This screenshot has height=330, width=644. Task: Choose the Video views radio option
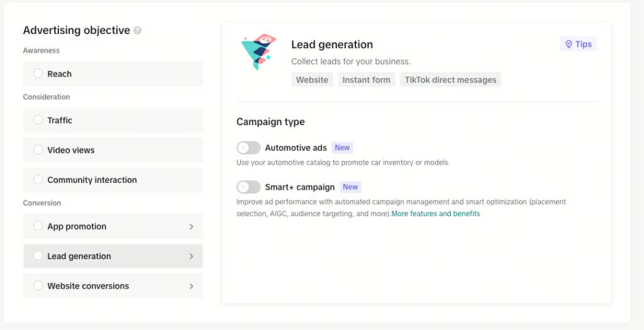pyautogui.click(x=38, y=150)
